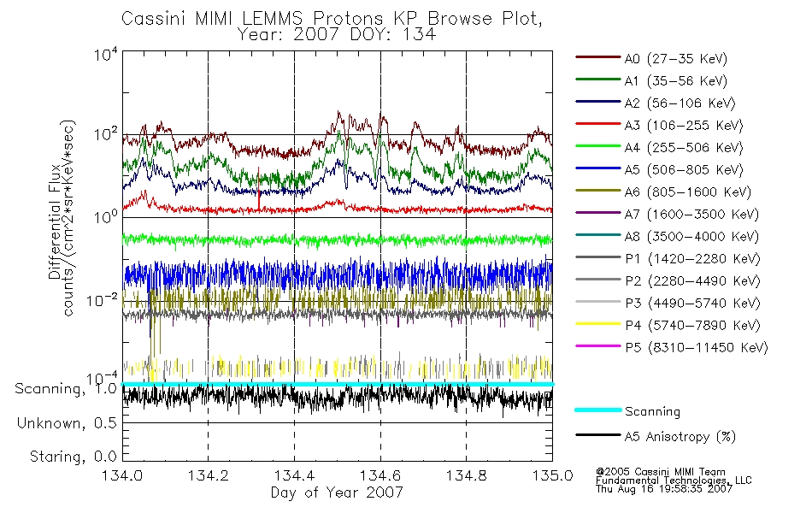Click the 134.2 x-axis tick label
This screenshot has height=513, width=812.
click(209, 475)
